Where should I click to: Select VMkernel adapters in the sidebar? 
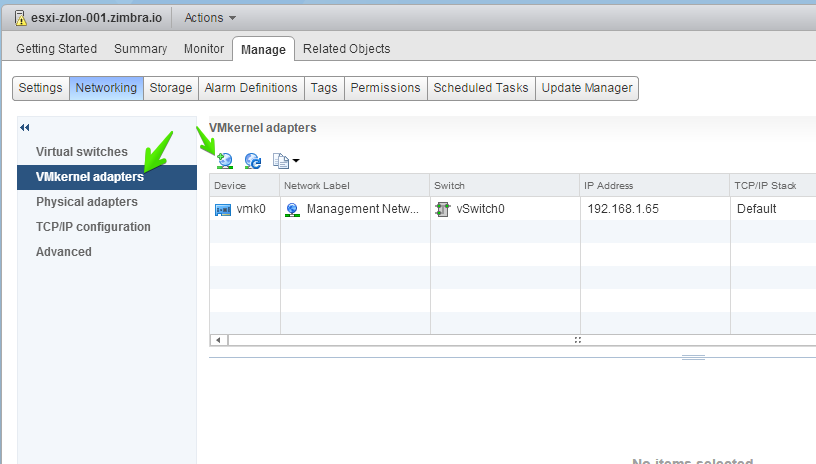click(x=107, y=177)
